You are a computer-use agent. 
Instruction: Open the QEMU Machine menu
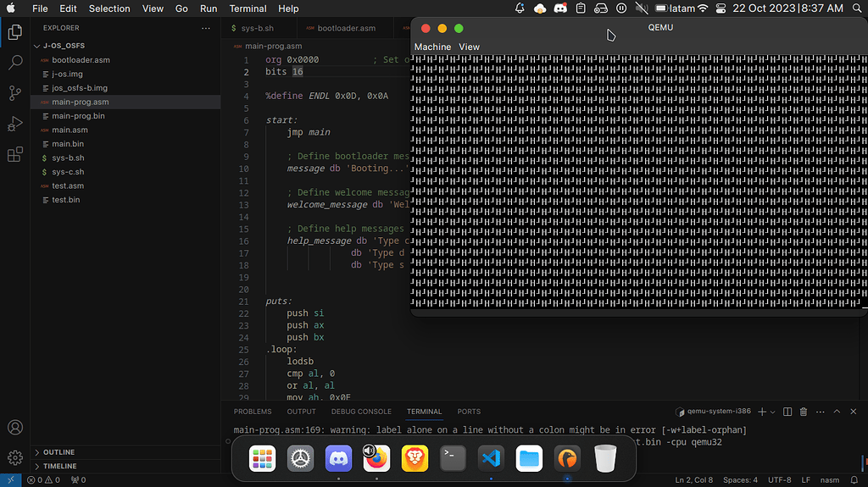[432, 47]
